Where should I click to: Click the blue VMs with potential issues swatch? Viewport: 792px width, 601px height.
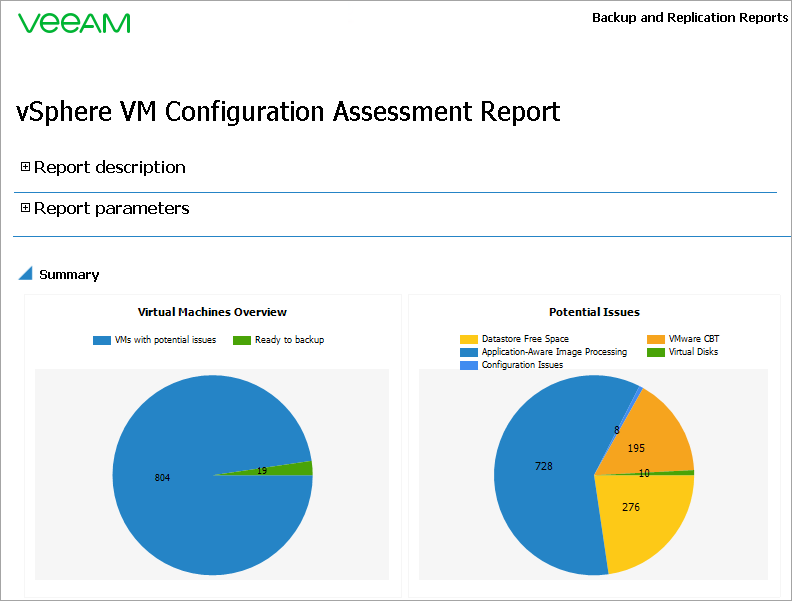pos(102,340)
